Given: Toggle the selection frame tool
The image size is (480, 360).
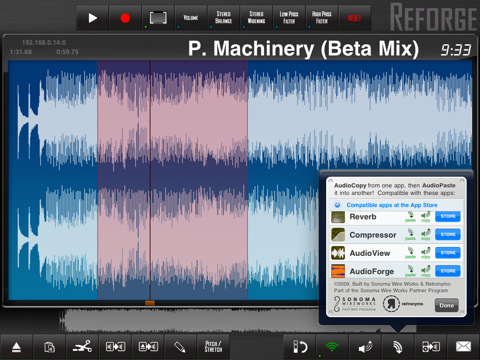Looking at the screenshot, I should [158, 18].
